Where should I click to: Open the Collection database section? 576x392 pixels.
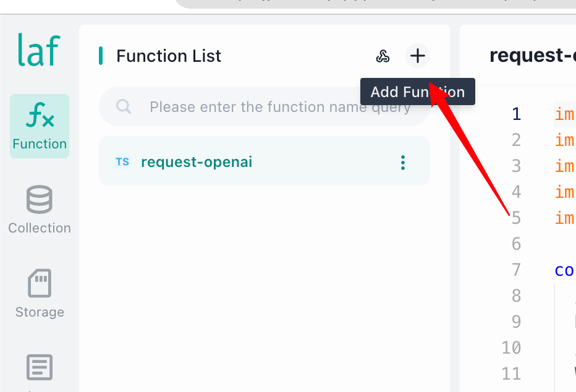pos(40,210)
